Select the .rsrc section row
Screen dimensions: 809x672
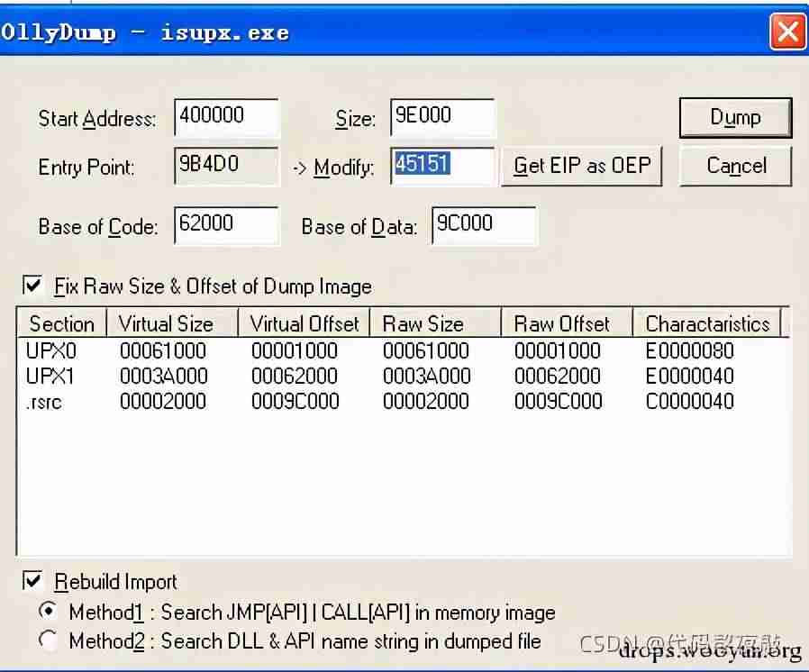tap(403, 401)
